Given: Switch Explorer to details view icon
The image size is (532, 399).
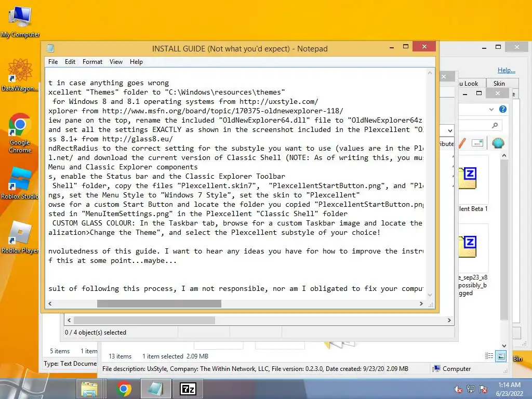Looking at the screenshot, I should click(489, 356).
